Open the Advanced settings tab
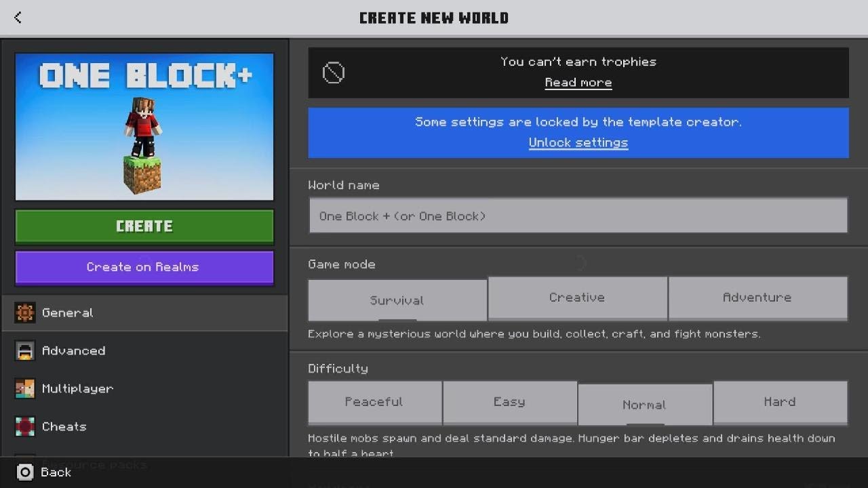 pyautogui.click(x=145, y=350)
